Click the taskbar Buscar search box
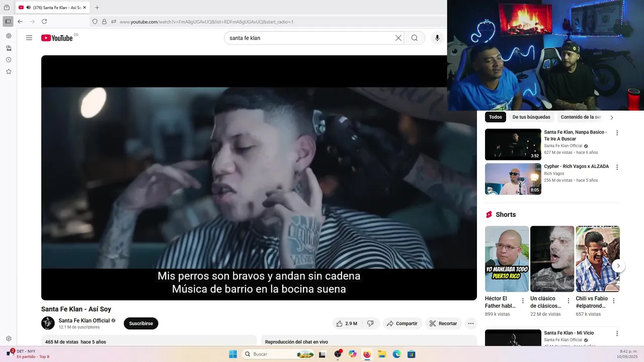The width and height of the screenshot is (644, 362). pos(278,354)
